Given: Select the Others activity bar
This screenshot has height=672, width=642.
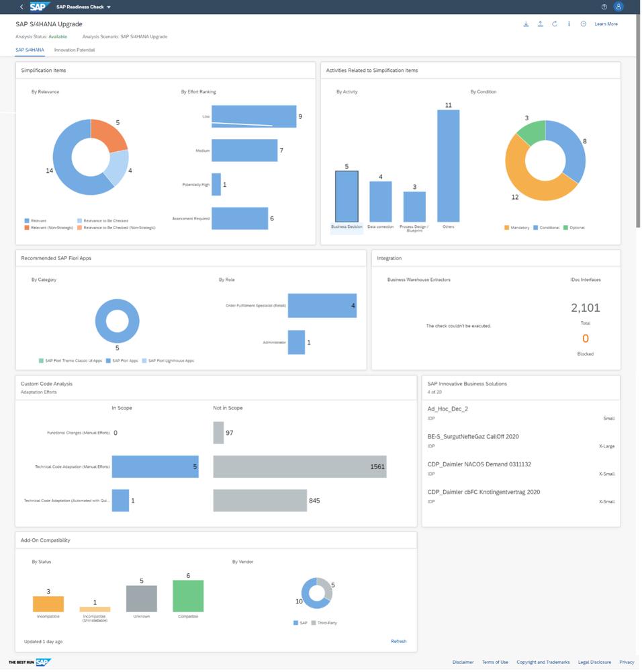Looking at the screenshot, I should point(448,166).
